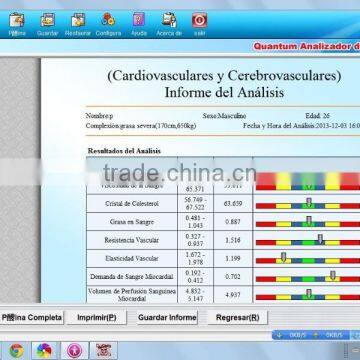Image resolution: width=360 pixels, height=360 pixels.
Task: Click the Cristal de Colesterol gauge marker
Action: click(x=309, y=202)
